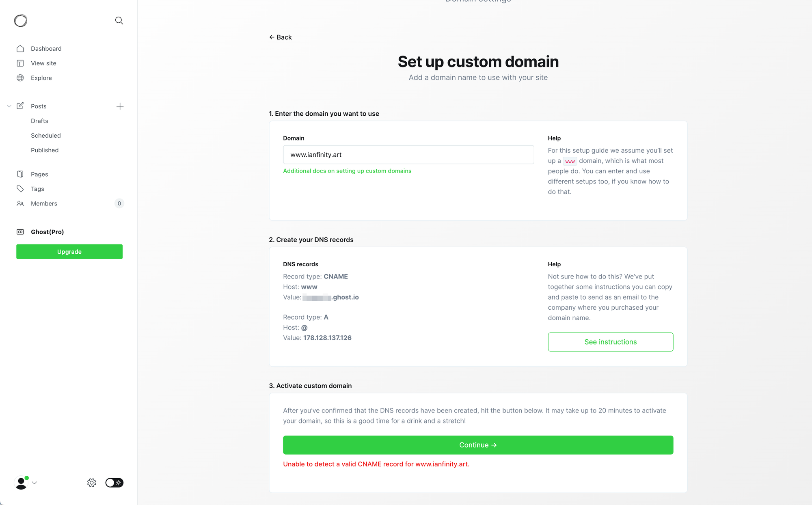Click the Domain input field
The height and width of the screenshot is (505, 812).
point(408,155)
